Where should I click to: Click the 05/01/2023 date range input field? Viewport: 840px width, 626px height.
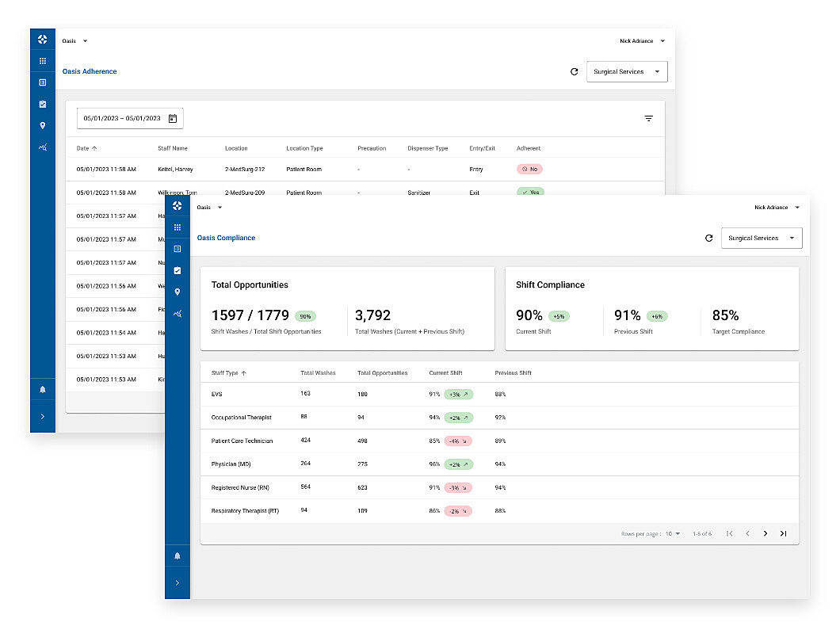pos(122,118)
